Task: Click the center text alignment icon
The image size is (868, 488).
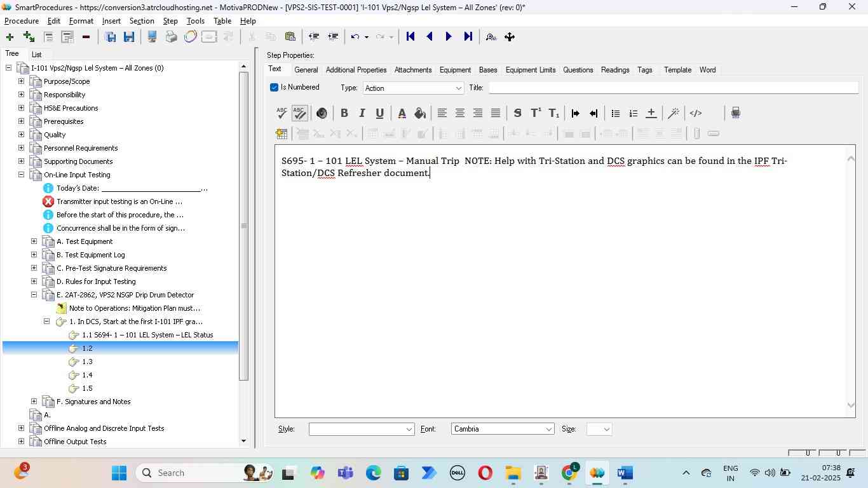Action: click(x=460, y=113)
